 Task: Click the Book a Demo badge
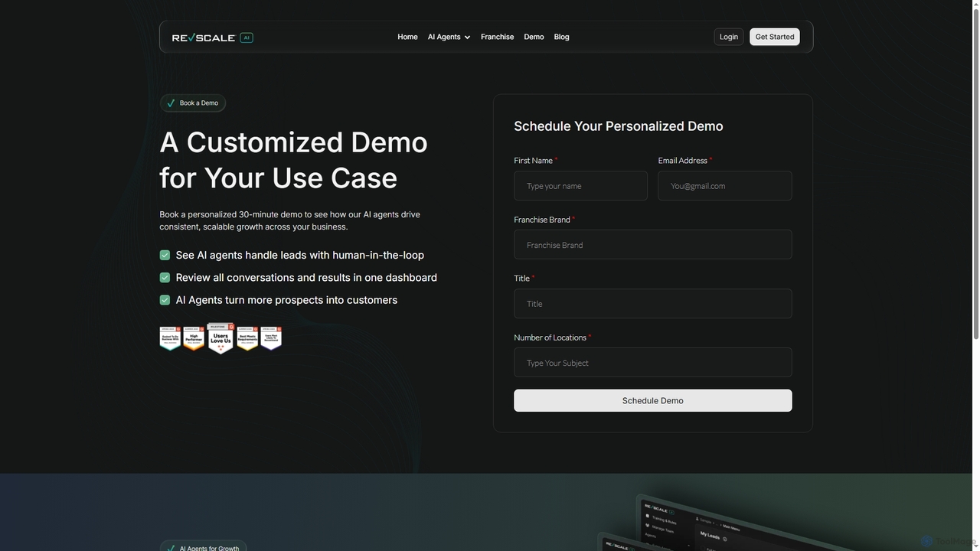[193, 103]
